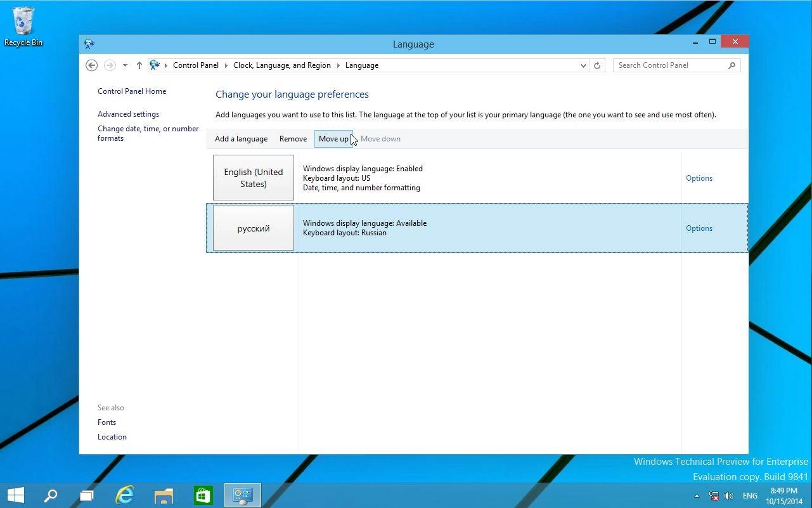This screenshot has width=812, height=508.
Task: Open File Explorer from the taskbar
Action: (x=164, y=495)
